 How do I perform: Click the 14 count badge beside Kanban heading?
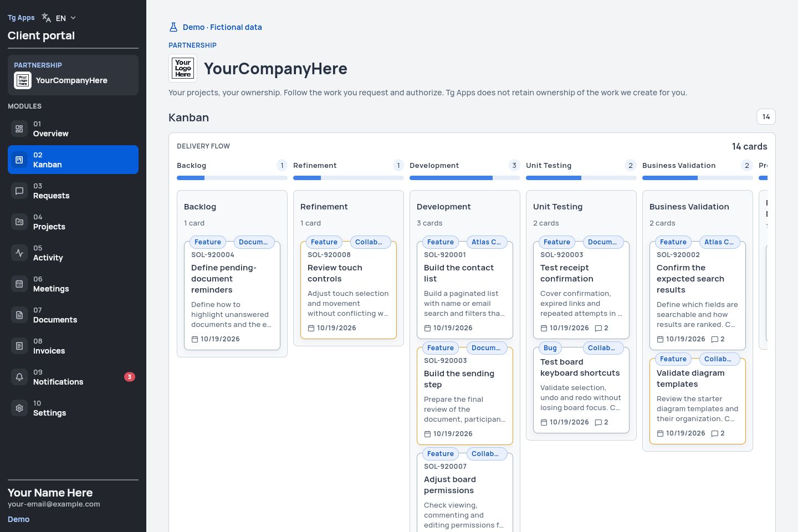point(766,117)
